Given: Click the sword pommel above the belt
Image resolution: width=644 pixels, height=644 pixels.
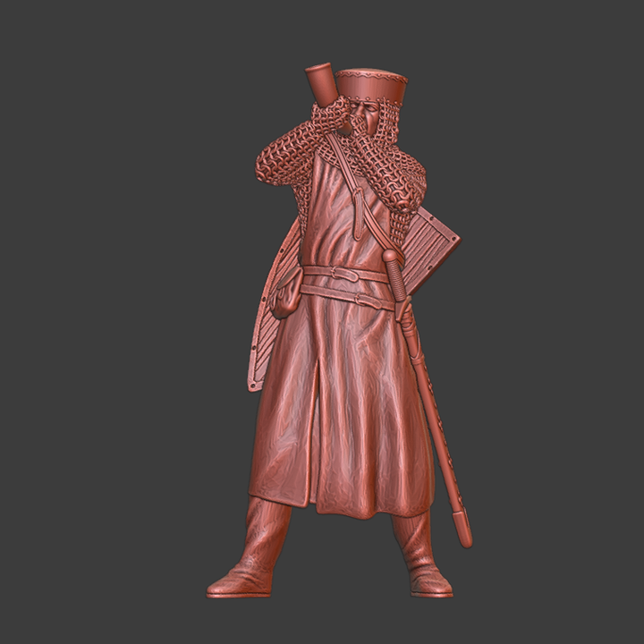Looking at the screenshot, I should coord(390,258).
